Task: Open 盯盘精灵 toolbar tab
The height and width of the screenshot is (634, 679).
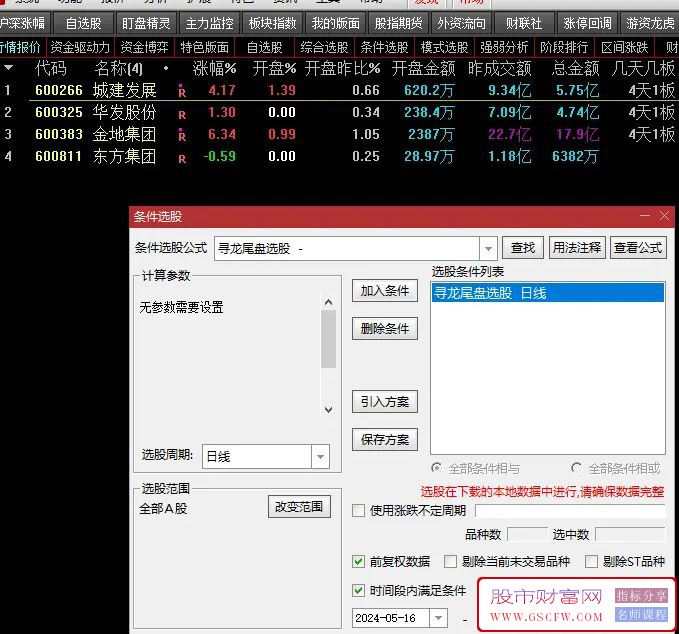Action: coord(146,23)
